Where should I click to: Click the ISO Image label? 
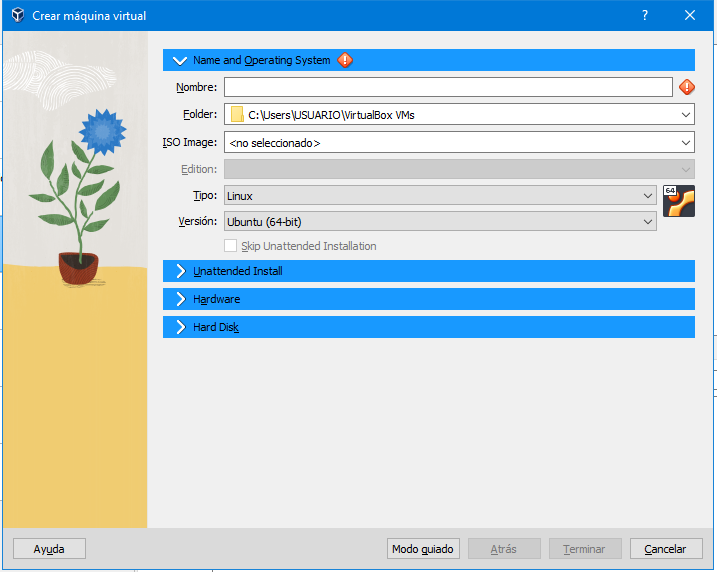[190, 142]
